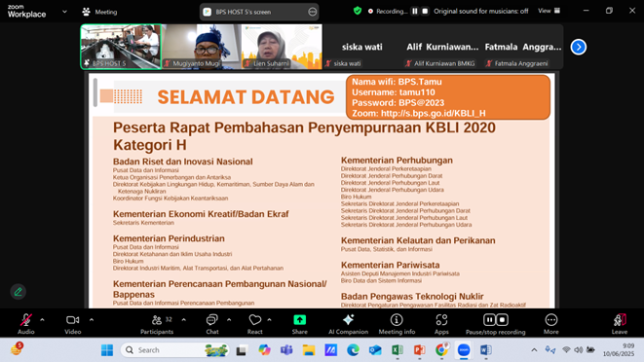Show next participants with blue arrow
This screenshot has width=644, height=362.
(x=579, y=47)
